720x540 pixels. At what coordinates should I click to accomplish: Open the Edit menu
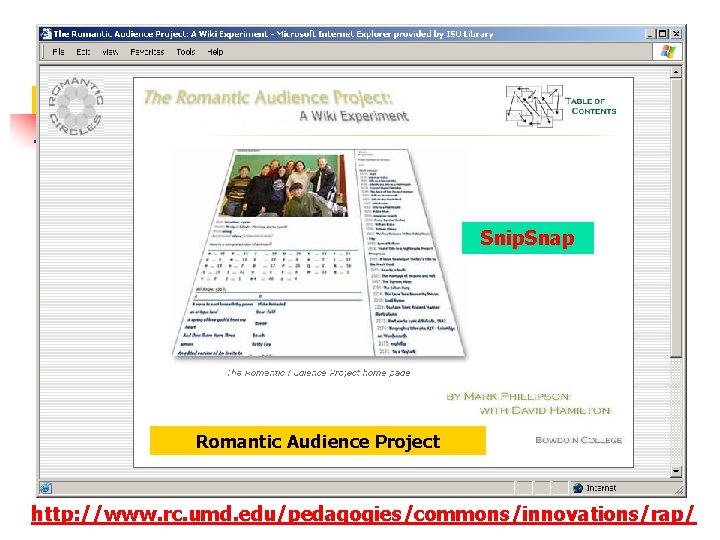[x=83, y=52]
